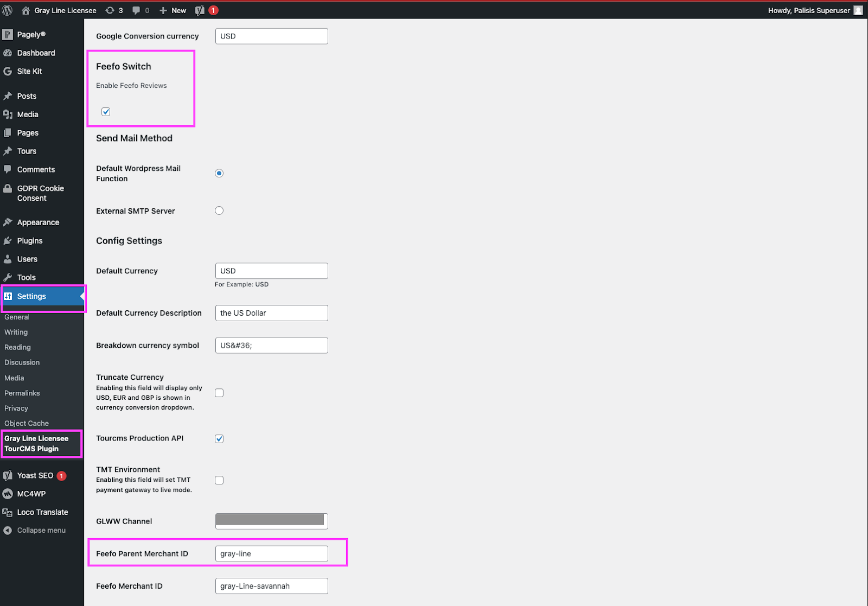Click the Posts pin icon

(8, 96)
